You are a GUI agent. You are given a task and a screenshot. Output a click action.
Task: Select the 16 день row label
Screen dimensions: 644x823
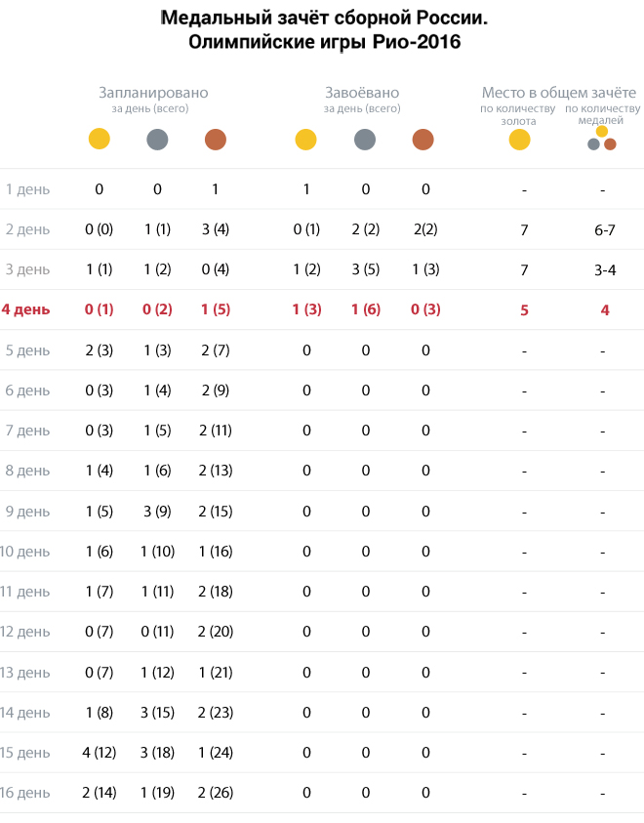point(25,793)
